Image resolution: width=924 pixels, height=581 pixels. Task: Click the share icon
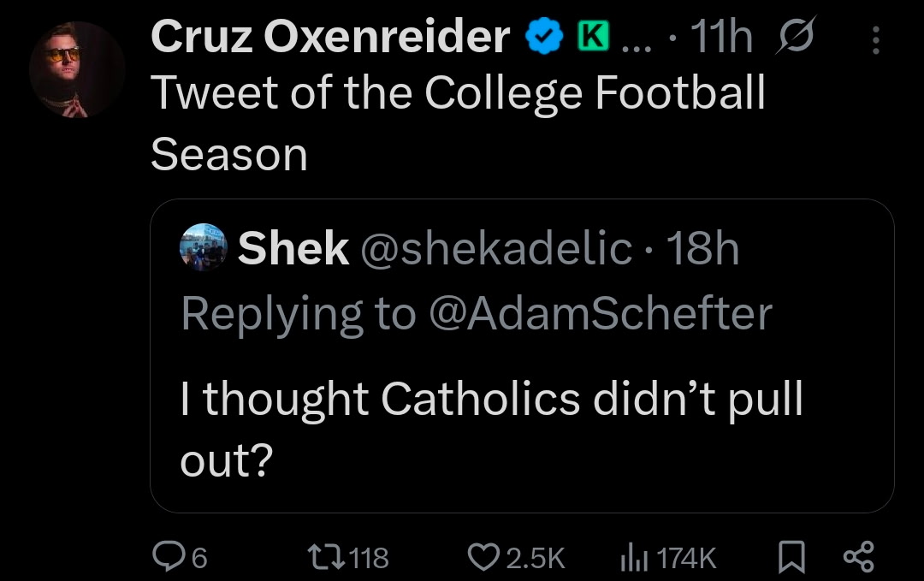[x=858, y=558]
